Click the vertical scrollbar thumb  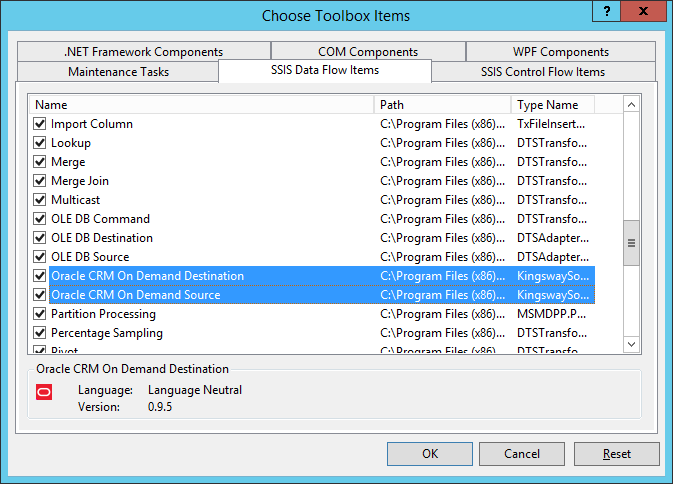[631, 243]
